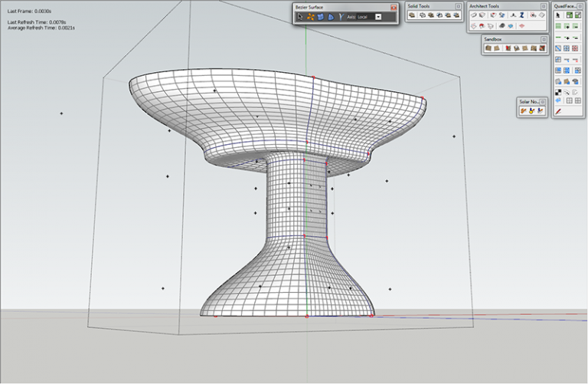Open the Axis Local dropdown
This screenshot has width=588, height=384.
coord(378,16)
